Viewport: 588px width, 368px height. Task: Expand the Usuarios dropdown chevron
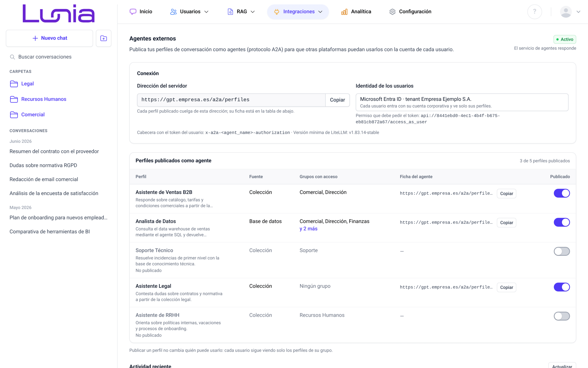click(x=206, y=12)
